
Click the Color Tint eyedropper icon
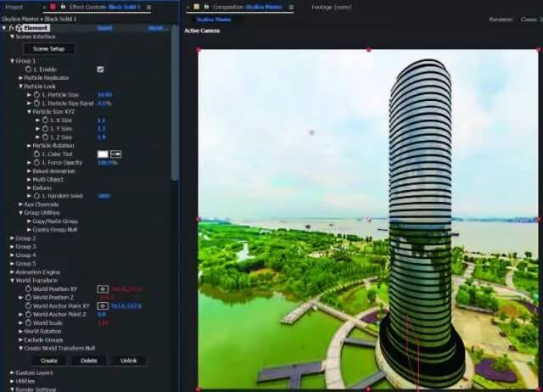(116, 154)
